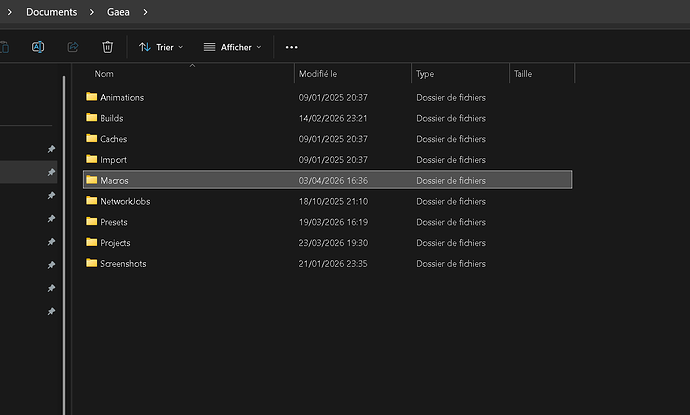Click the NetworkJobs folder name

125,201
